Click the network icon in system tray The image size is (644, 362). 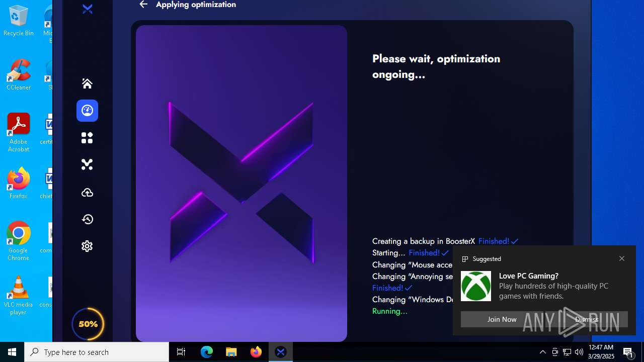point(567,352)
